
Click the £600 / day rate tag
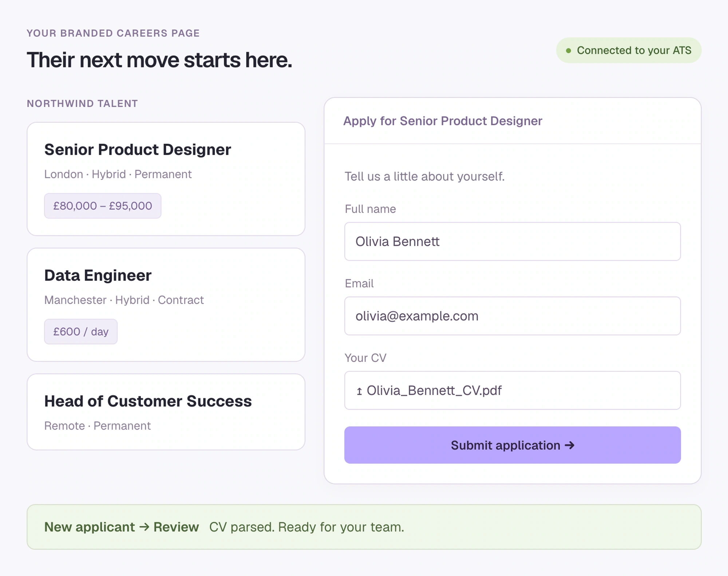(81, 332)
